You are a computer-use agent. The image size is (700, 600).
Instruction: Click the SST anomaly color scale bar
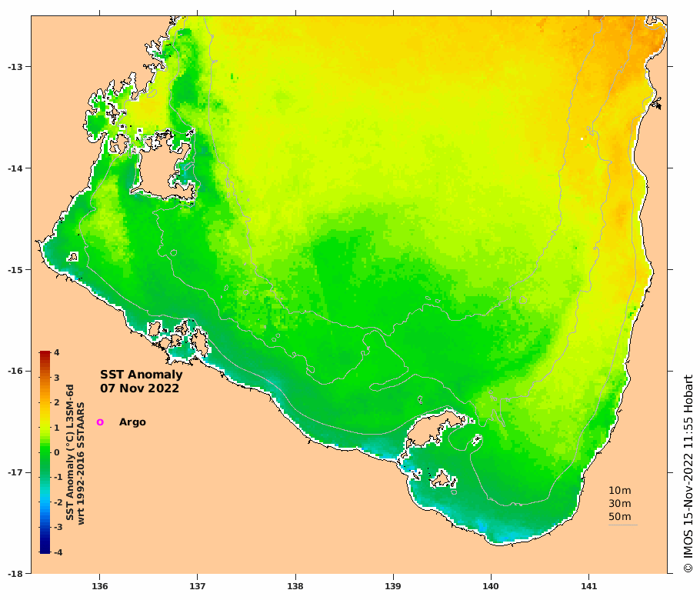click(45, 452)
